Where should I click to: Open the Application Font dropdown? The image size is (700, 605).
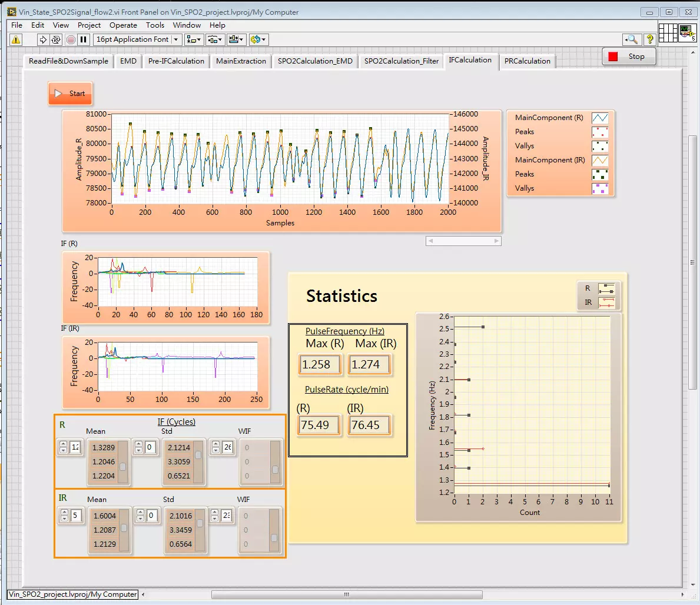[x=174, y=39]
